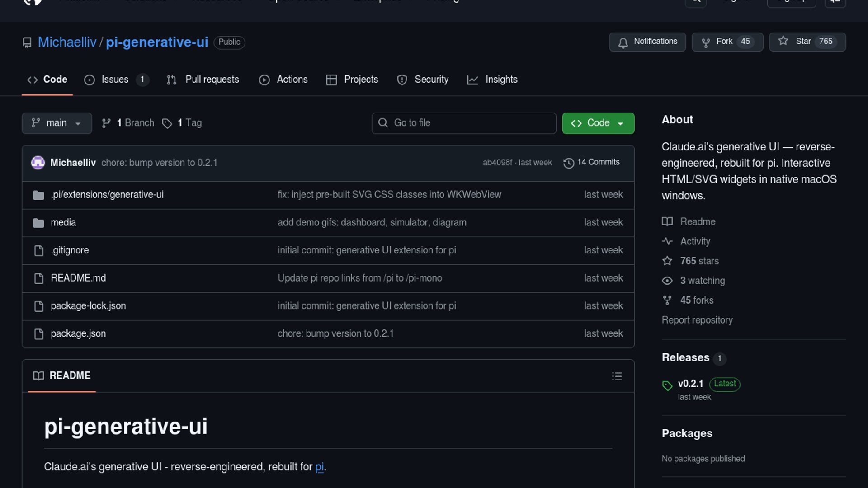
Task: Click the star icon in Star button
Action: 783,41
